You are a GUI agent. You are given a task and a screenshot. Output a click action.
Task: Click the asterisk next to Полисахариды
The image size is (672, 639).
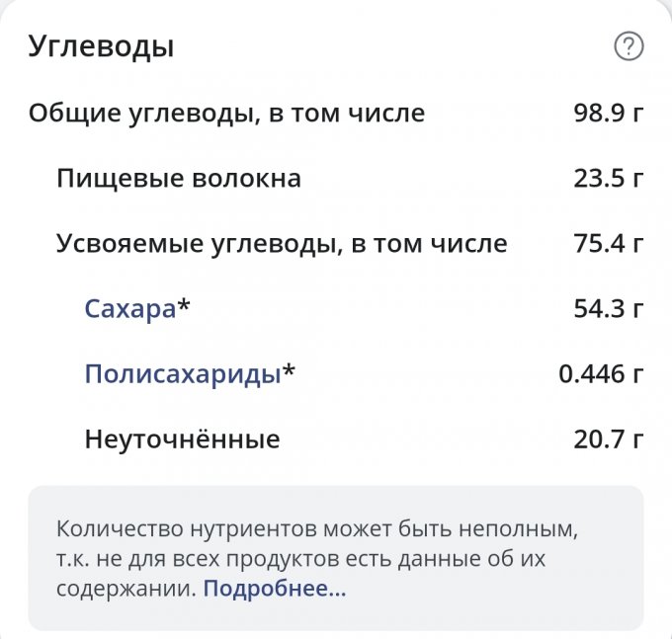[289, 372]
